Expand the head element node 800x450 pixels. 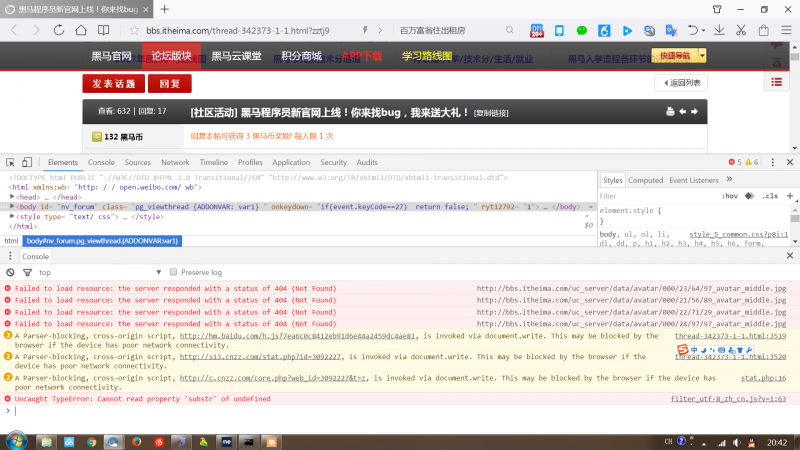click(x=14, y=197)
